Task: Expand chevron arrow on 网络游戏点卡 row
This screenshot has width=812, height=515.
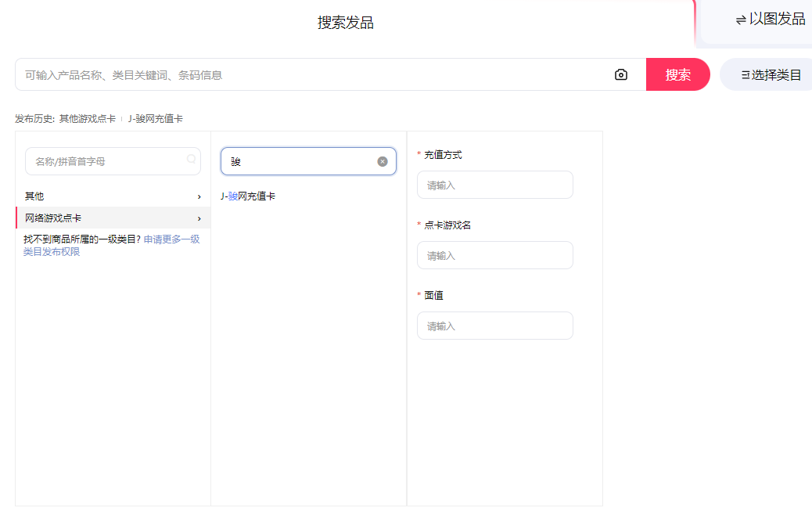Action: click(199, 218)
